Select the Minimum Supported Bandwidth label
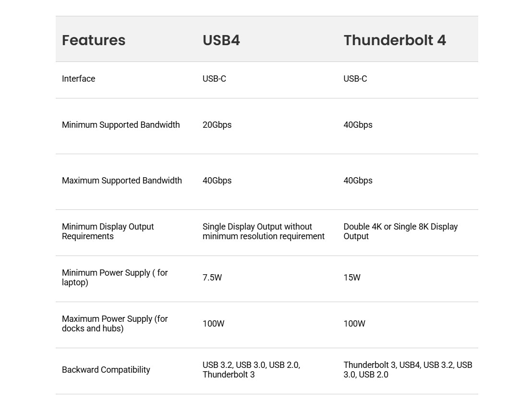This screenshot has height=402, width=532. [121, 125]
